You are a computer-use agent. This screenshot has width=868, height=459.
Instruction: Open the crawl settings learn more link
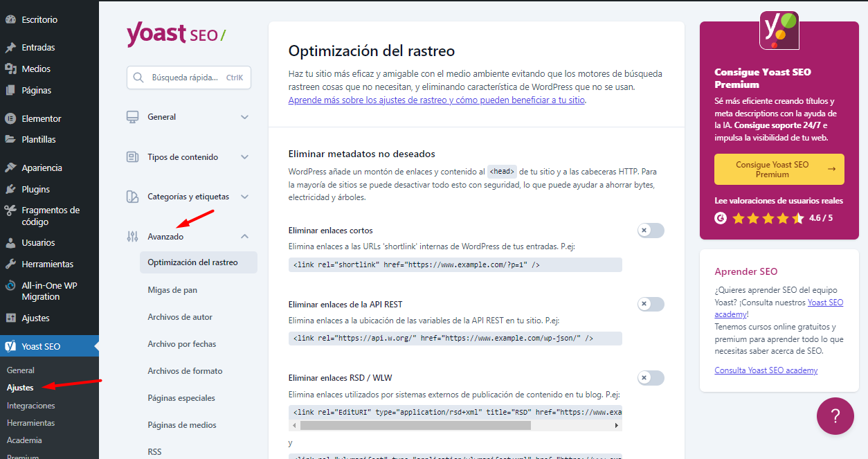tap(437, 100)
